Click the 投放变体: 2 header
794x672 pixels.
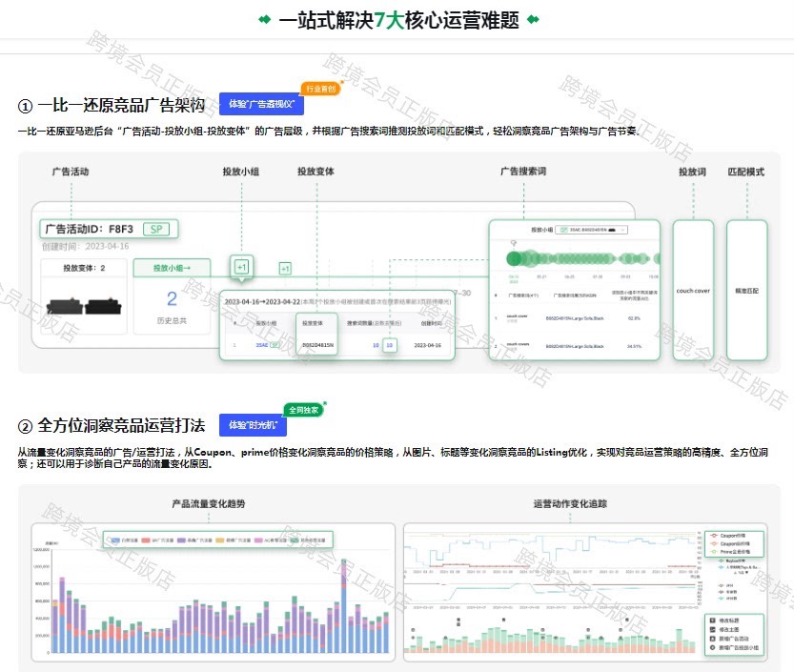pyautogui.click(x=84, y=268)
